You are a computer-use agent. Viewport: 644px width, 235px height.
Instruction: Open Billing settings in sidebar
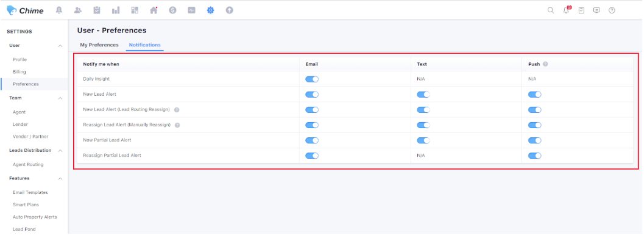[19, 72]
